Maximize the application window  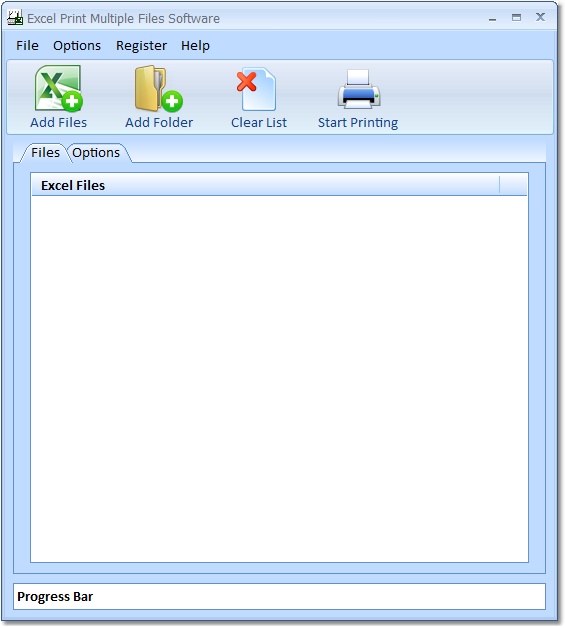517,18
